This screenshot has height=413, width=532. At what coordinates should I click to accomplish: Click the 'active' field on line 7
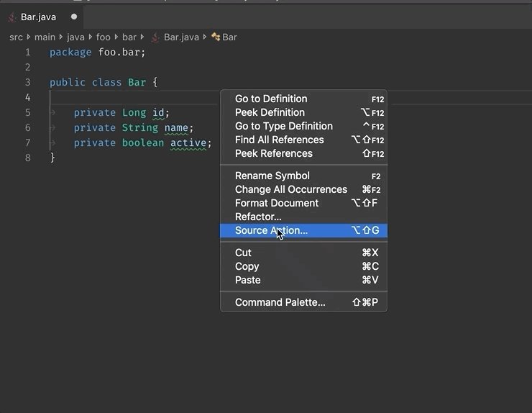pyautogui.click(x=188, y=142)
